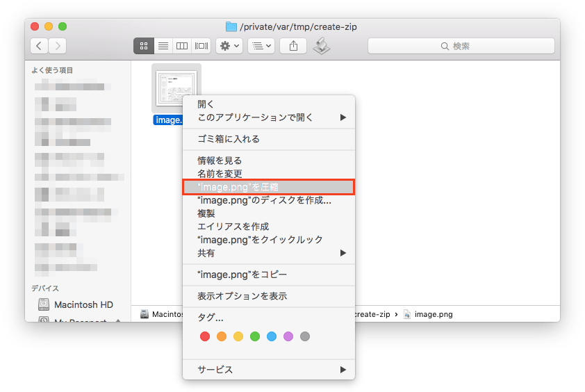
Task: Apply the yellow tag color
Action: tap(238, 336)
